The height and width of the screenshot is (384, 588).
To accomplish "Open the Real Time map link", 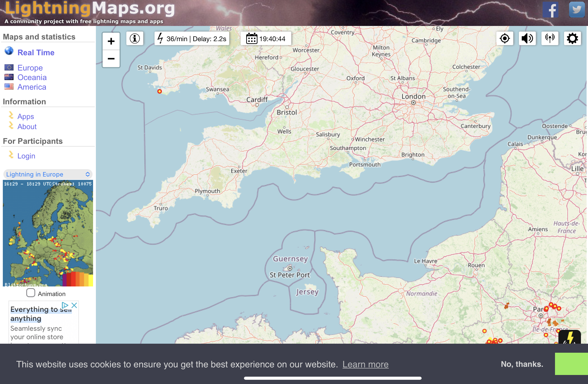I will pos(36,52).
